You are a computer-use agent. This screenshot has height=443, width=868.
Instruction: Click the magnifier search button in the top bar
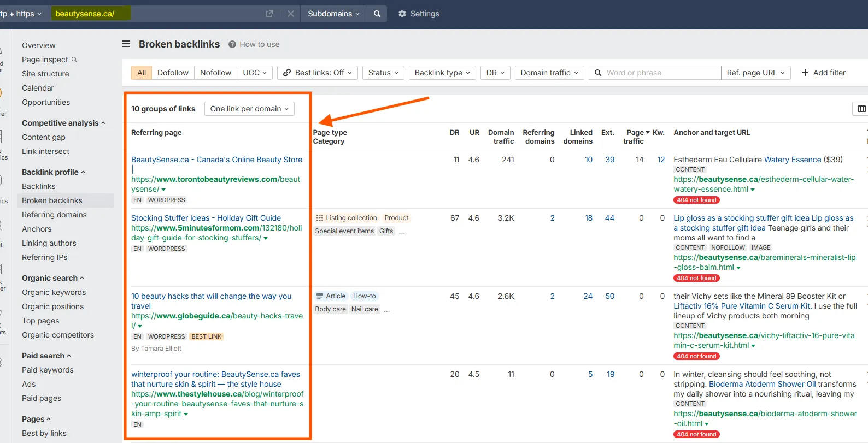click(377, 14)
